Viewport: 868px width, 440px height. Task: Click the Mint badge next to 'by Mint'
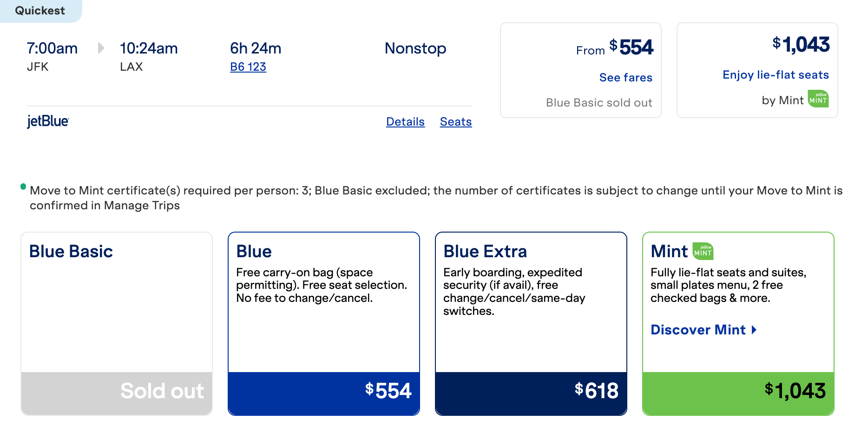818,99
